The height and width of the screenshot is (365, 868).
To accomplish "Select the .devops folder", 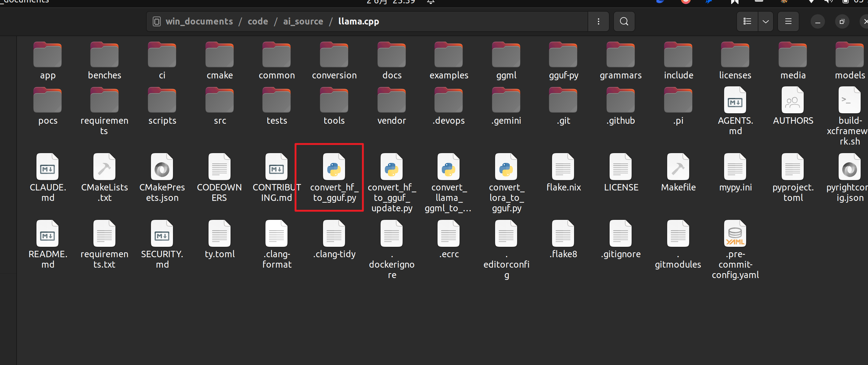I will (x=449, y=106).
